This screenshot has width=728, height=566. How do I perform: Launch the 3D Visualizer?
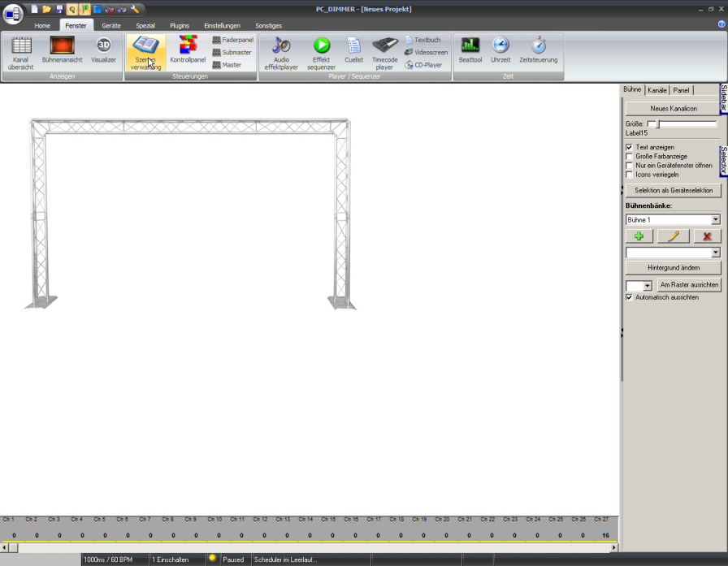(103, 50)
